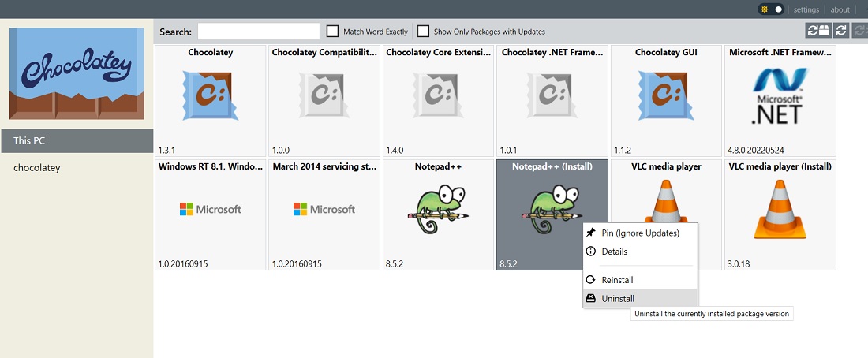Select Chocolatey .NET Framework package icon
This screenshot has height=358, width=868.
[552, 95]
